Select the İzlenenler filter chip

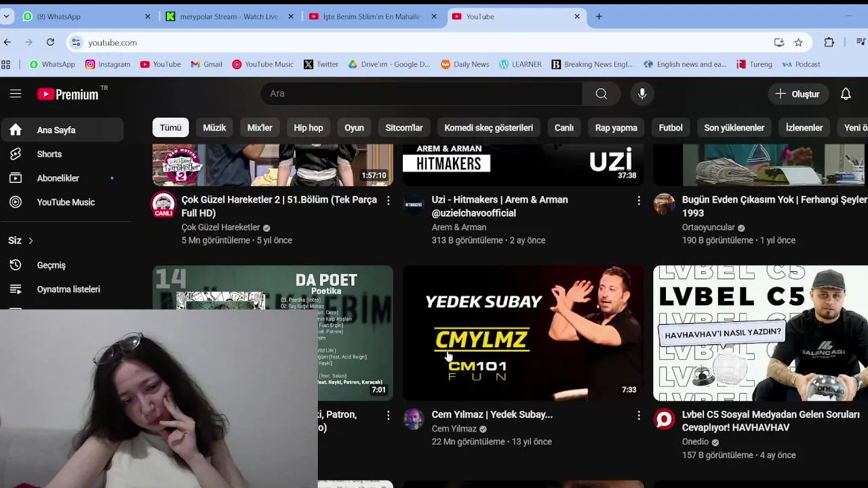(x=804, y=127)
